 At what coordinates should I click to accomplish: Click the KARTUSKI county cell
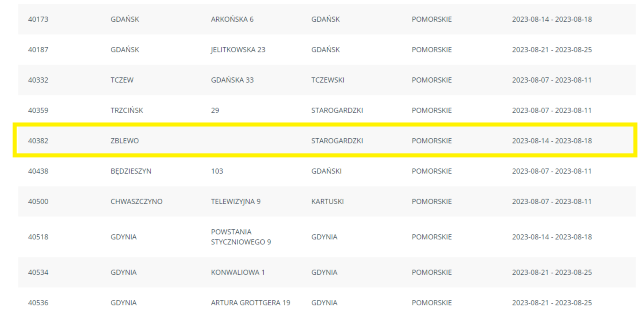click(x=328, y=202)
